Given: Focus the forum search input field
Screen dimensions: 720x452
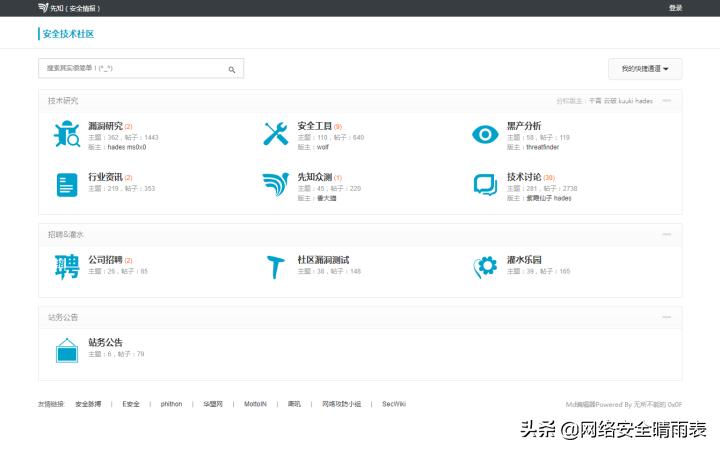Looking at the screenshot, I should [141, 68].
